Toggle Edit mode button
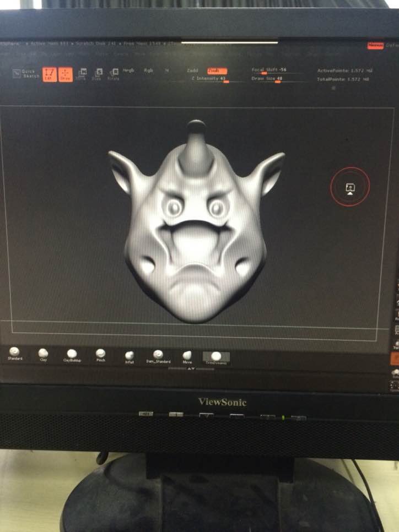The height and width of the screenshot is (532, 399). (x=50, y=74)
